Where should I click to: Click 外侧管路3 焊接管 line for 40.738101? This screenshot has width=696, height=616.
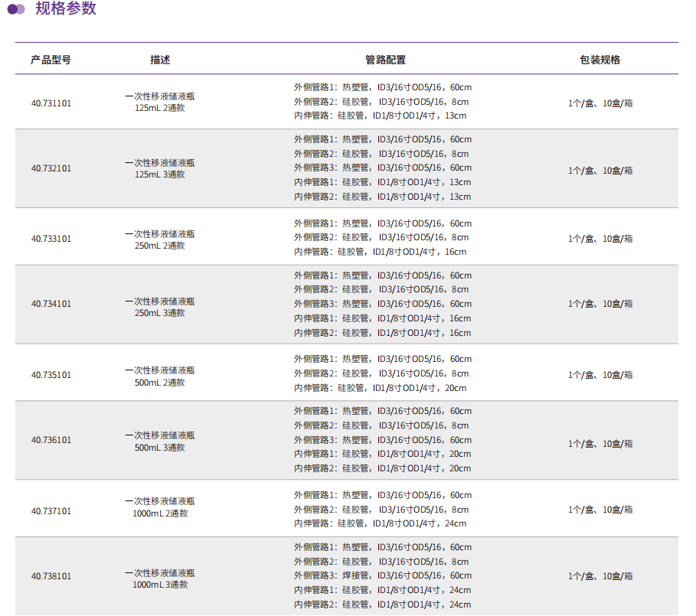[383, 575]
